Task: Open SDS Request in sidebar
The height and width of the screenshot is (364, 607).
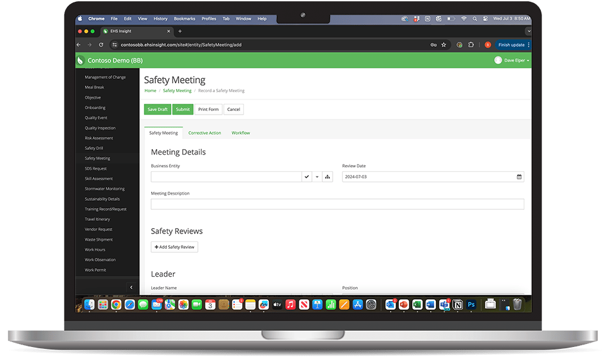Action: point(96,169)
